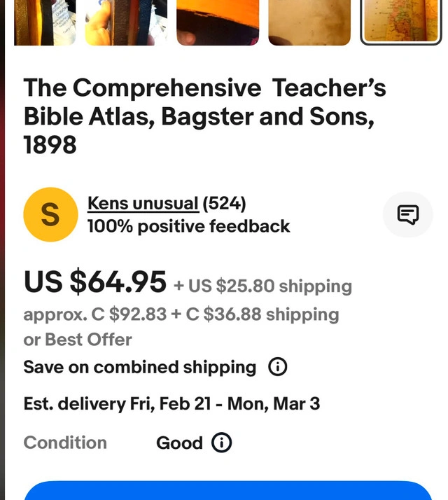Click the approx. C $92.83 converted price
Screen dimensions: 448x500
tap(95, 314)
